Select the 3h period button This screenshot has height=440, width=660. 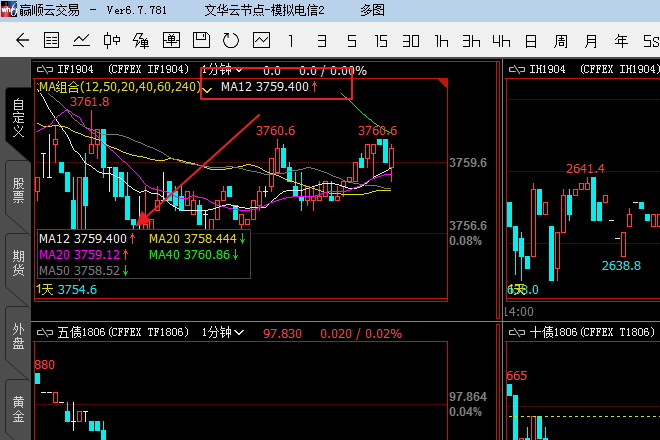(x=471, y=41)
